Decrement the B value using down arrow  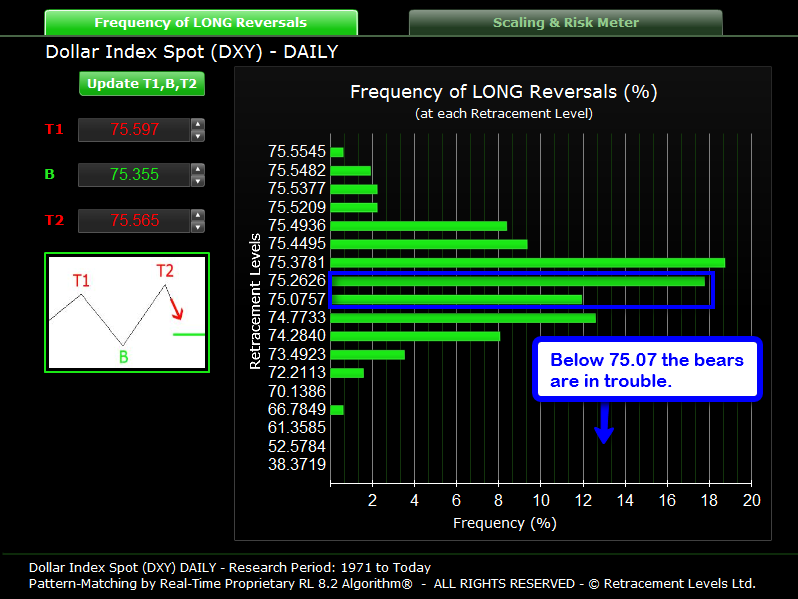[198, 181]
